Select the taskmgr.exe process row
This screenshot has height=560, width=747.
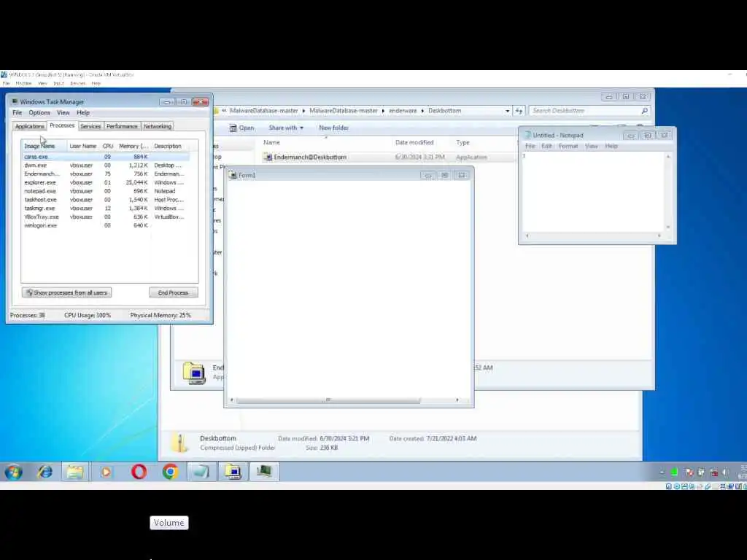click(106, 208)
